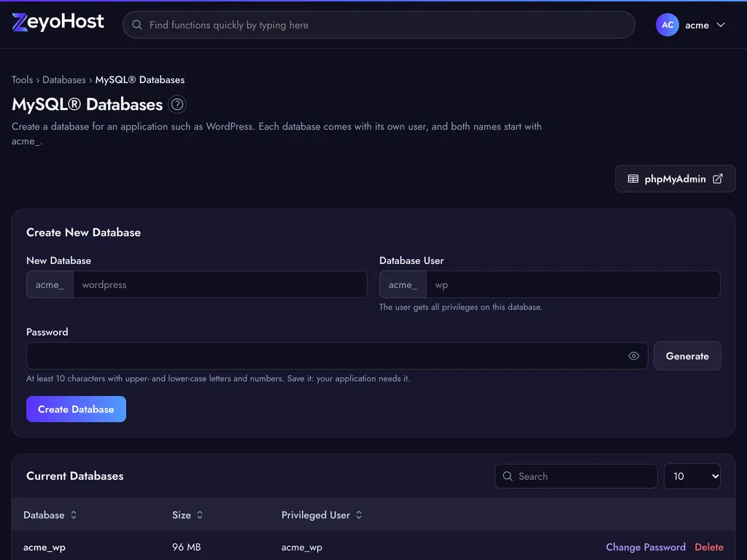Open the rows-per-page dropdown showing 10
Image resolution: width=747 pixels, height=560 pixels.
pyautogui.click(x=692, y=476)
